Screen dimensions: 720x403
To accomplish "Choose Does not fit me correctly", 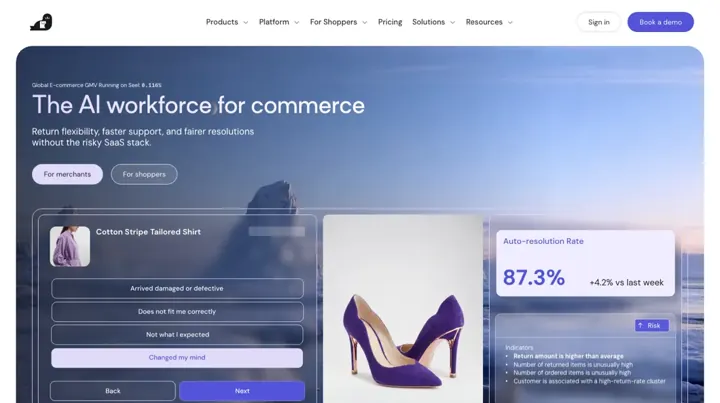I will (x=177, y=312).
